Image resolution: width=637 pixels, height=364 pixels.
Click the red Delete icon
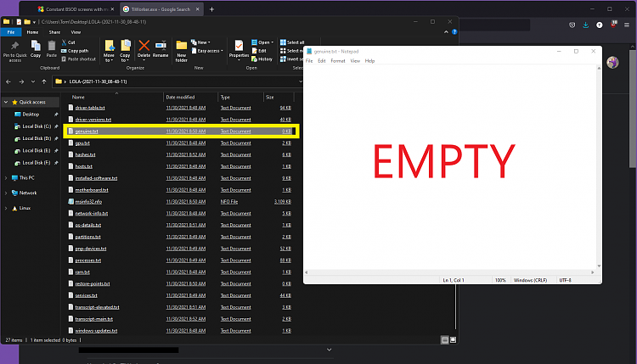pyautogui.click(x=144, y=45)
